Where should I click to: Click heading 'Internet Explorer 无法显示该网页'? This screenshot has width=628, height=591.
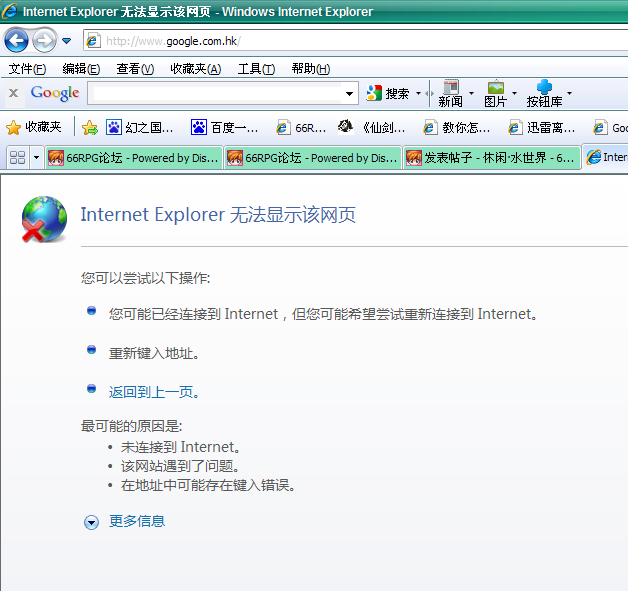tap(218, 215)
